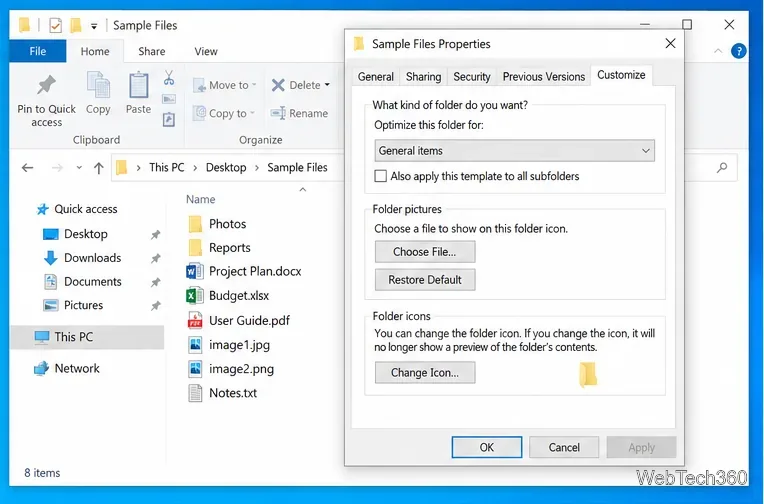Select the Reports folder
764x504 pixels.
219,248
